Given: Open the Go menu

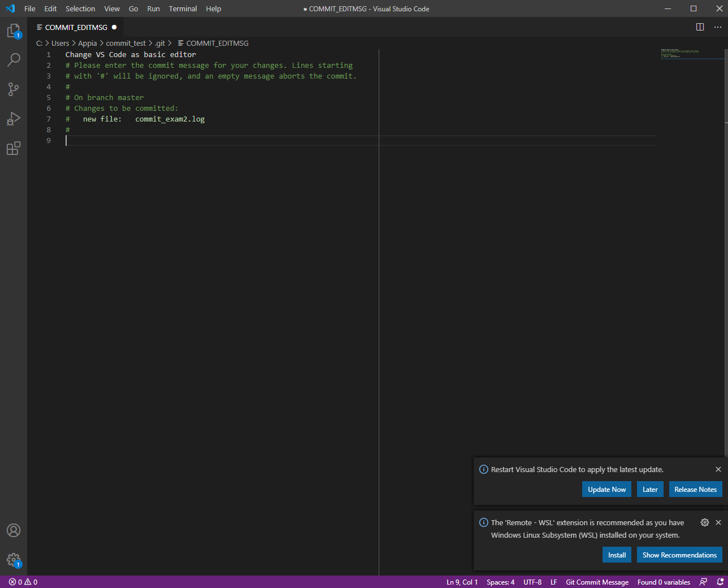Looking at the screenshot, I should point(133,8).
